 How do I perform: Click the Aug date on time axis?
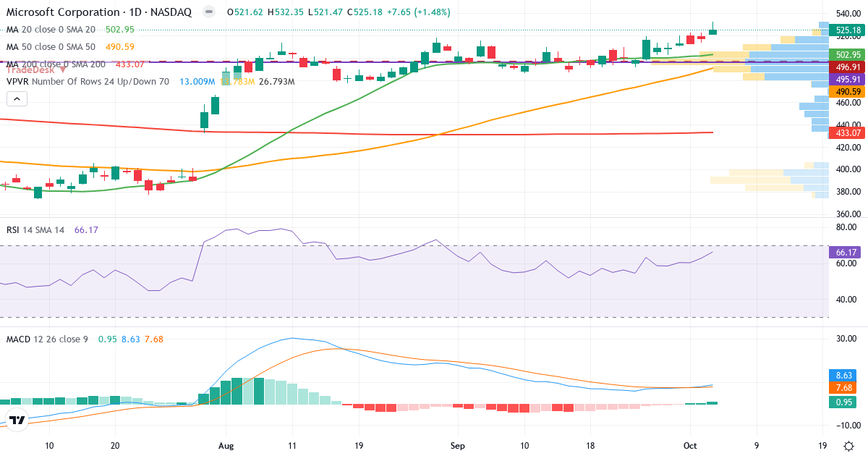pyautogui.click(x=226, y=446)
